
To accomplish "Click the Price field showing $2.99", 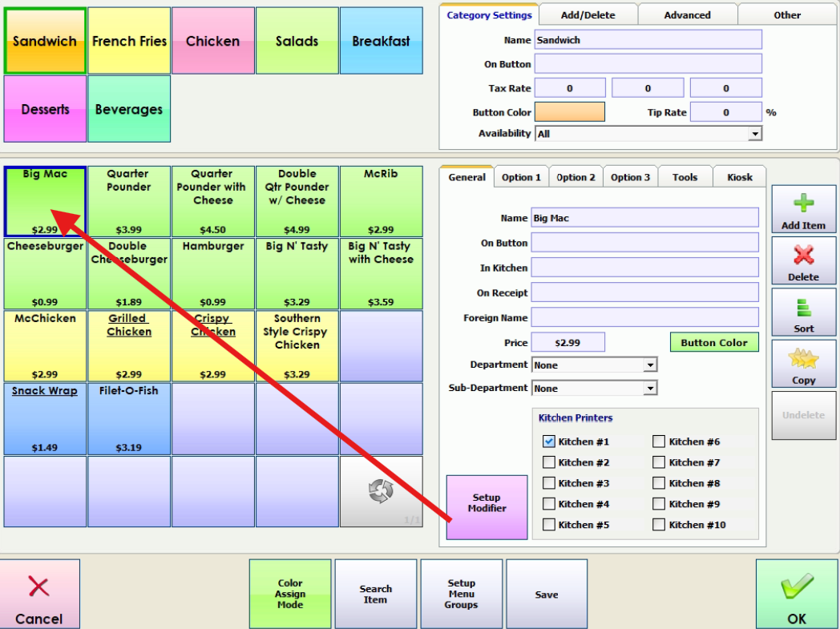I will (567, 342).
